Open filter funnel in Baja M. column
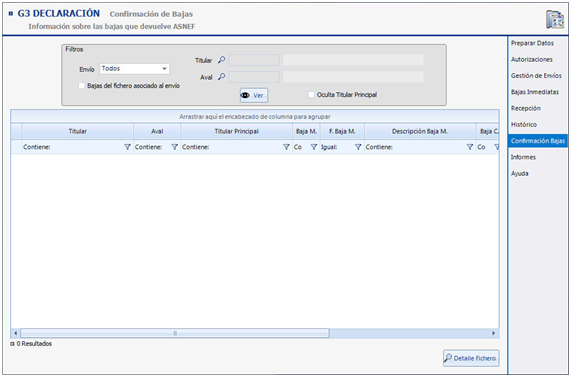Image resolution: width=571 pixels, height=377 pixels. click(314, 147)
